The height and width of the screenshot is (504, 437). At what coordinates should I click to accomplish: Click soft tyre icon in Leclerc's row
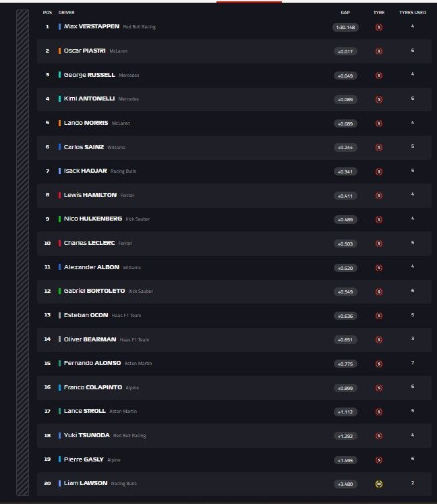(x=378, y=243)
